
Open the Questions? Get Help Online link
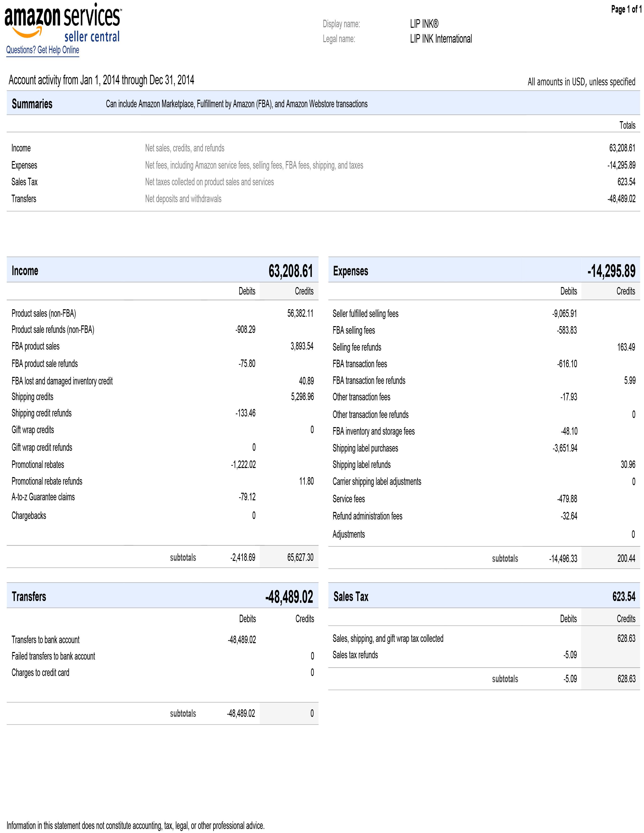[43, 50]
